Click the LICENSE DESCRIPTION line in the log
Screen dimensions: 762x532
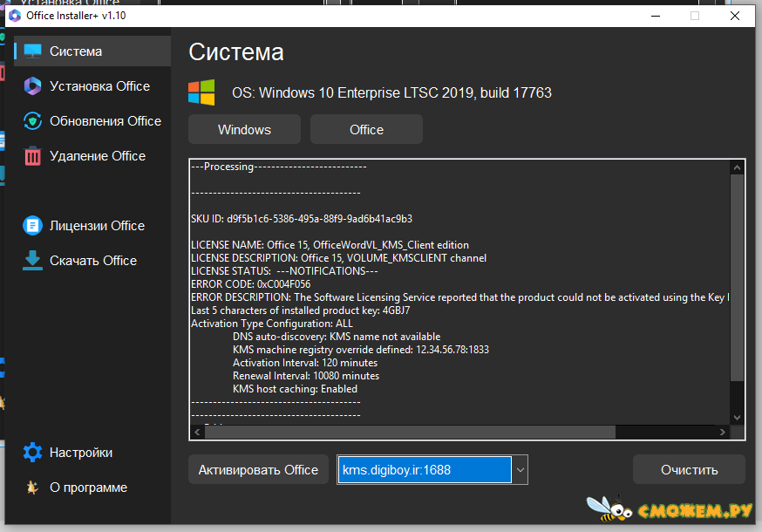[x=339, y=258]
